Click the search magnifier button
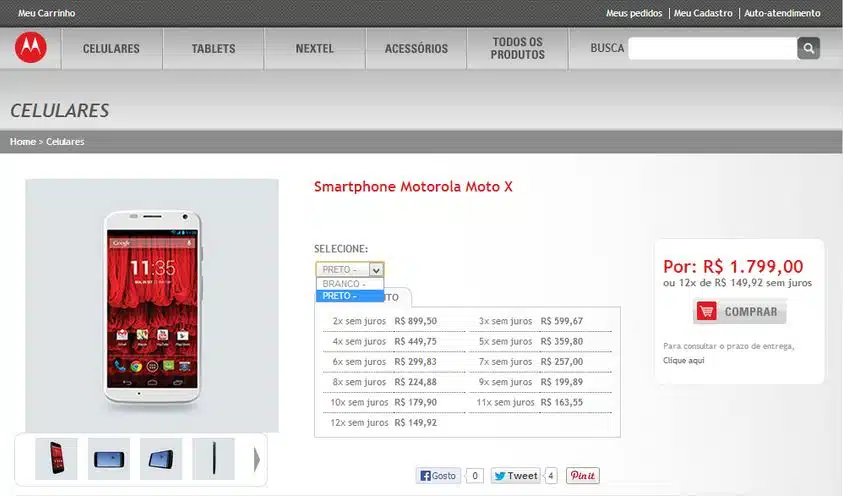The image size is (843, 496). tap(808, 48)
